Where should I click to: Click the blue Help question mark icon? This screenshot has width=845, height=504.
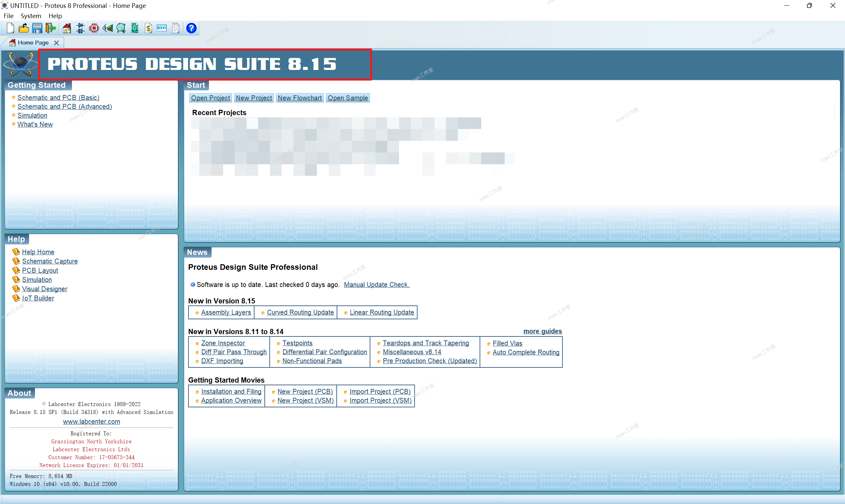pos(191,28)
